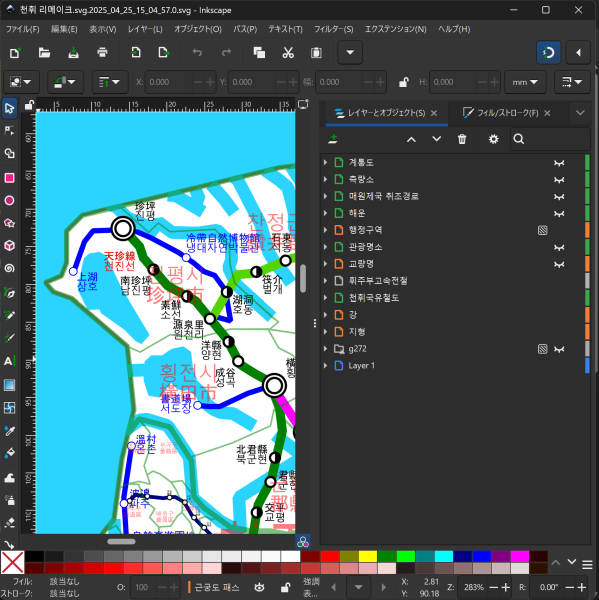Image resolution: width=599 pixels, height=600 pixels.
Task: Select the Paint bucket tool
Action: click(9, 453)
